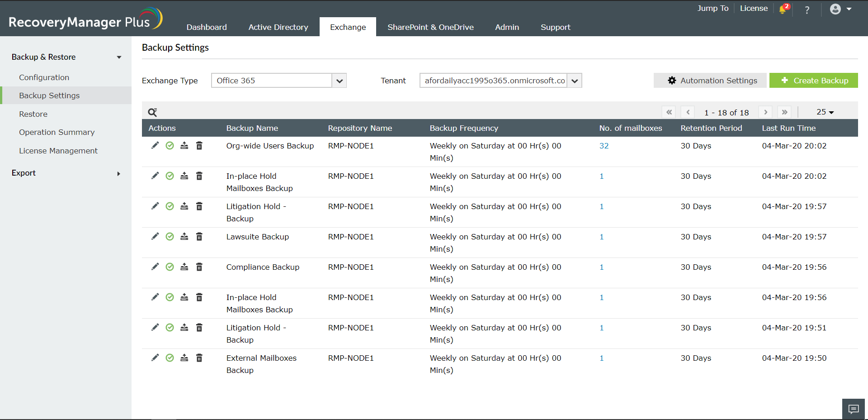This screenshot has height=420, width=868.
Task: Jump to the last page arrow
Action: pos(784,112)
